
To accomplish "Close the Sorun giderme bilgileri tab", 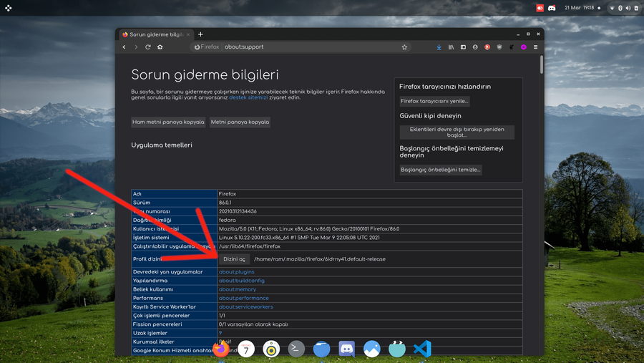I will click(x=188, y=34).
